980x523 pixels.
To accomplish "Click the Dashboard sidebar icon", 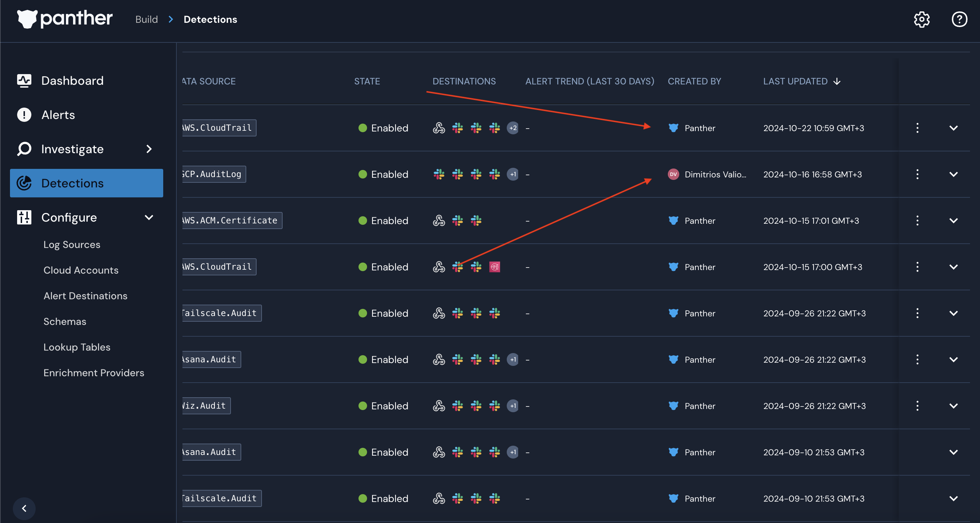I will [24, 81].
